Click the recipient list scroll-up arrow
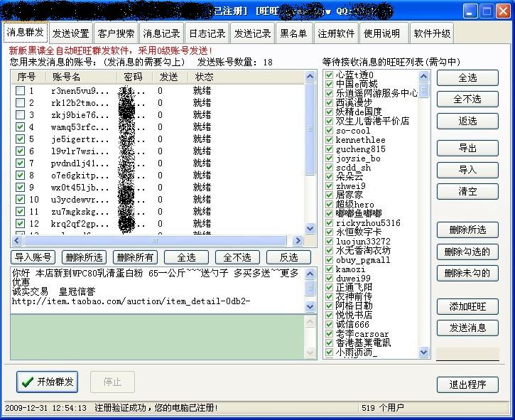 point(423,77)
